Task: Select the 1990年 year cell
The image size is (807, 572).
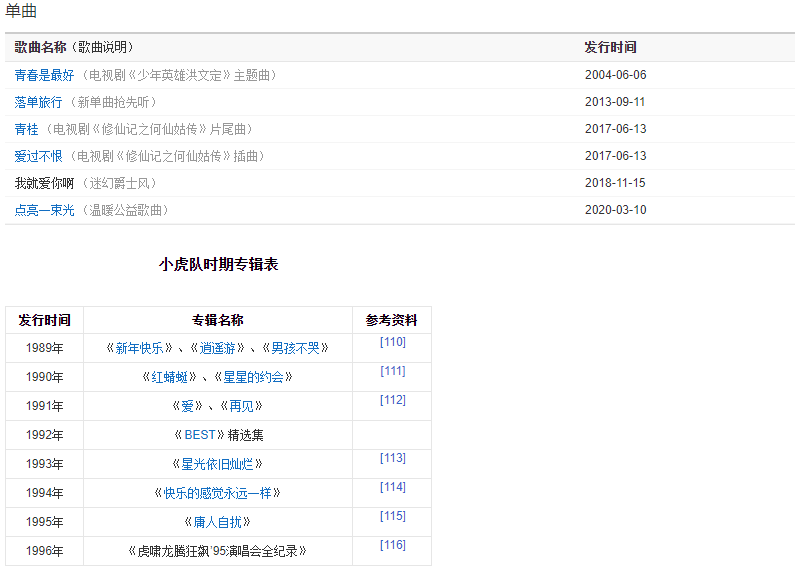Action: tap(45, 377)
